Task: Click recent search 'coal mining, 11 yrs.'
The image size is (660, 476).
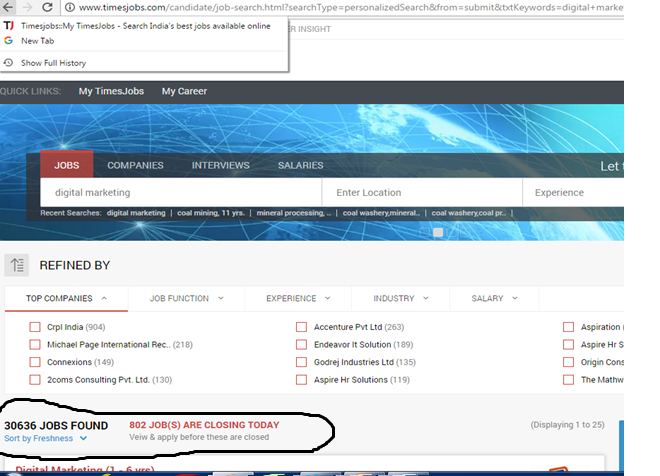Action: coord(211,213)
